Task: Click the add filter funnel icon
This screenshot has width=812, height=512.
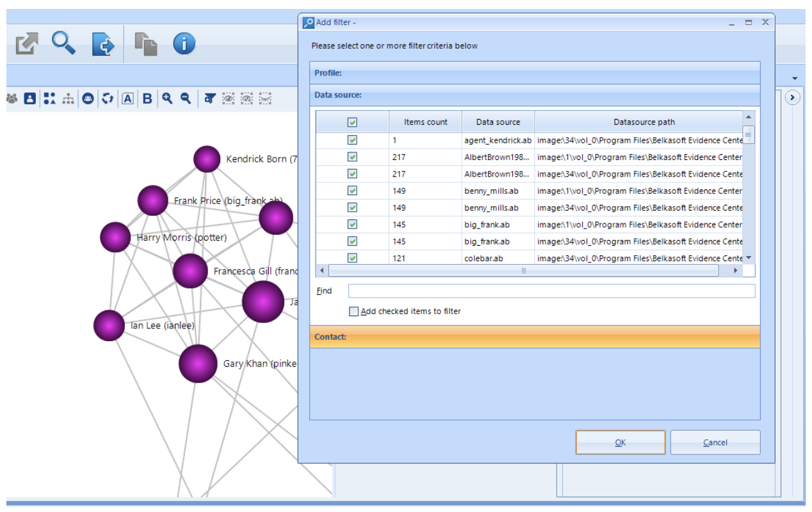Action: click(209, 99)
